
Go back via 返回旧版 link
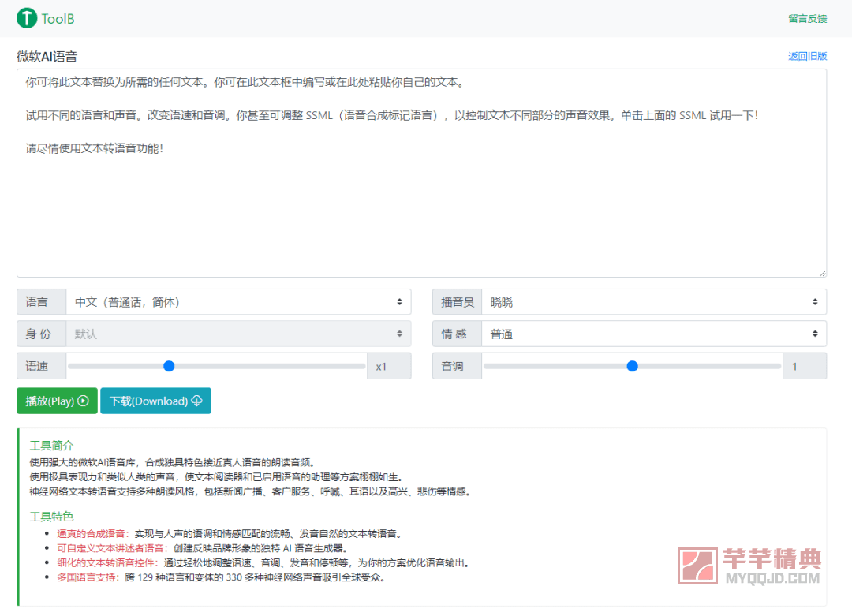point(808,56)
